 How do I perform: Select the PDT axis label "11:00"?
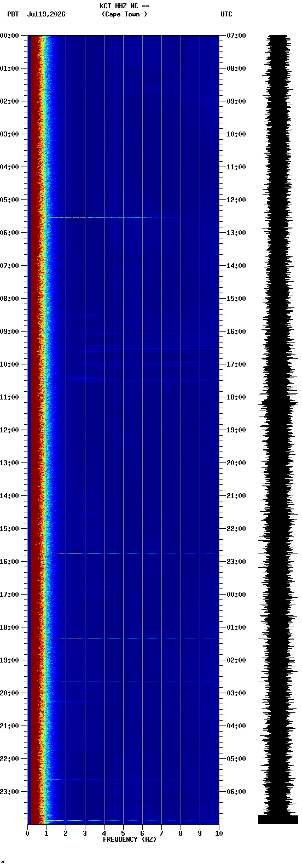coord(9,397)
